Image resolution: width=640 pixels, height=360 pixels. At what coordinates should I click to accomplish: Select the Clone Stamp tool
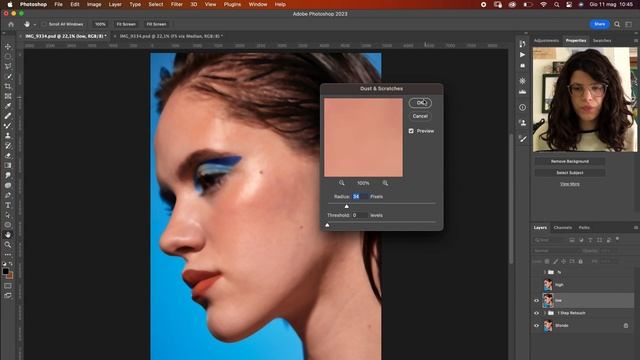tap(8, 136)
